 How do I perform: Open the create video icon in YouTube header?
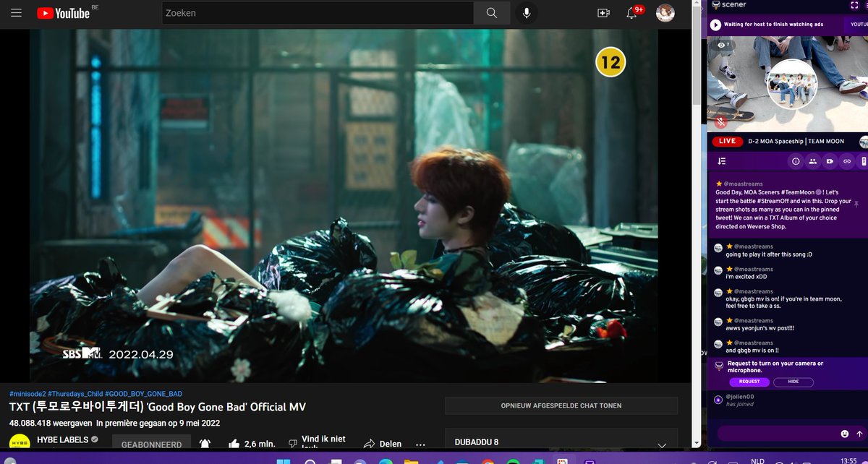tap(603, 12)
